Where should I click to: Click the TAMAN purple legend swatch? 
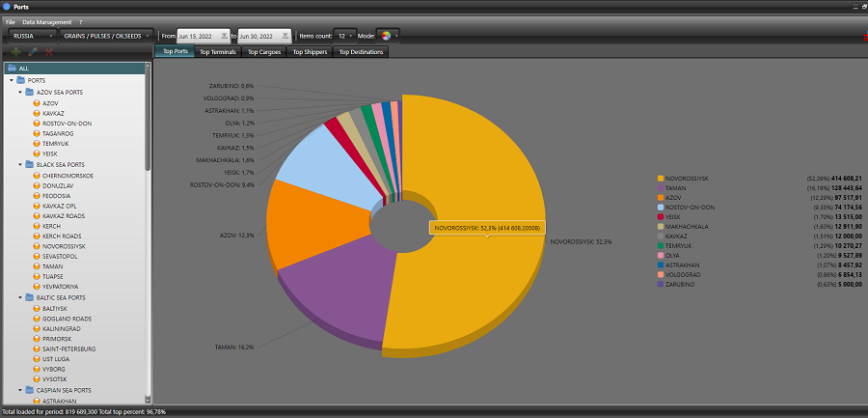click(661, 188)
